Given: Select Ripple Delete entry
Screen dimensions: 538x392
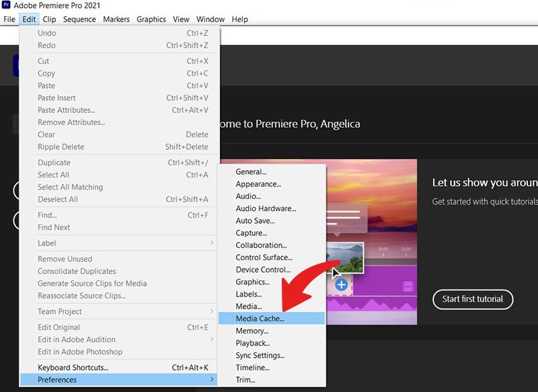Looking at the screenshot, I should point(119,147).
